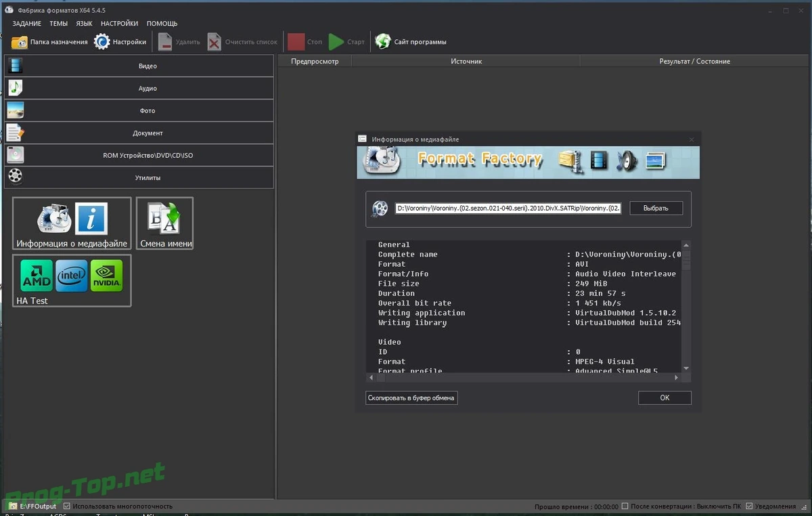Open the Информация о медиафайле utility
Screen dimensions: 812x516
coord(72,223)
